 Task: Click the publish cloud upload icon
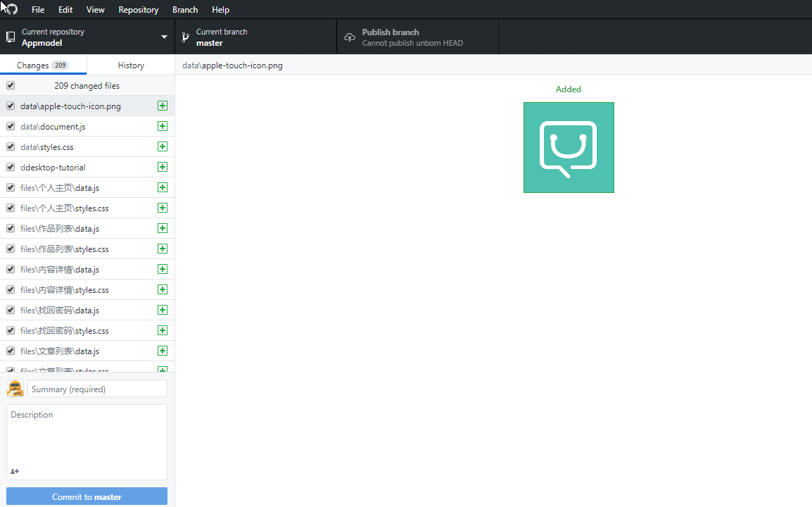pos(350,37)
